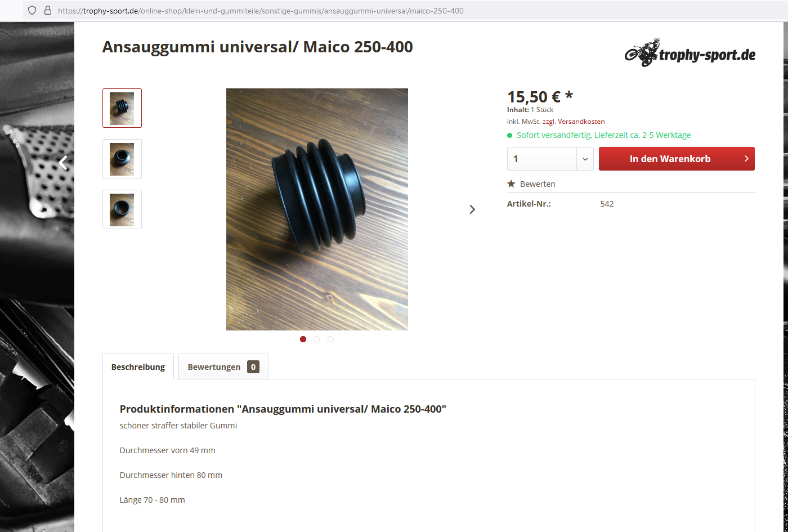Click the shield tracking protection icon
The image size is (788, 532).
pyautogui.click(x=32, y=10)
